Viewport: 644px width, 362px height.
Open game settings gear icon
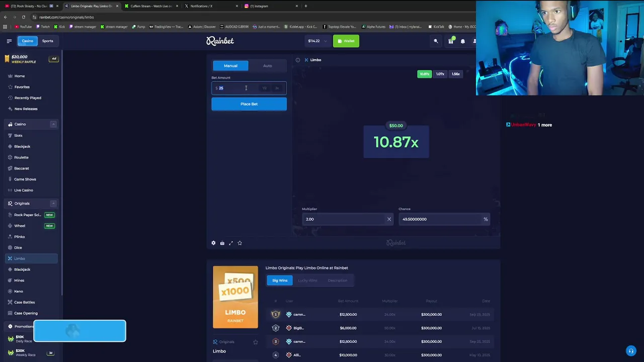(213, 243)
